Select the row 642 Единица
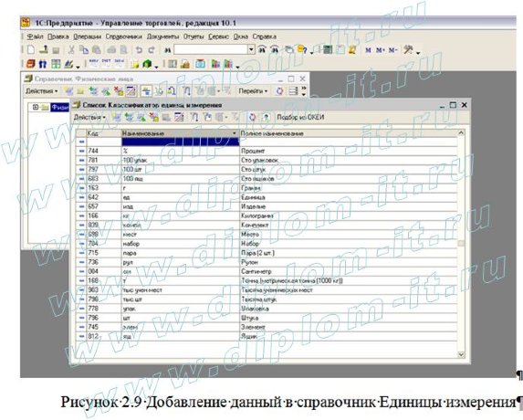 pos(267,197)
